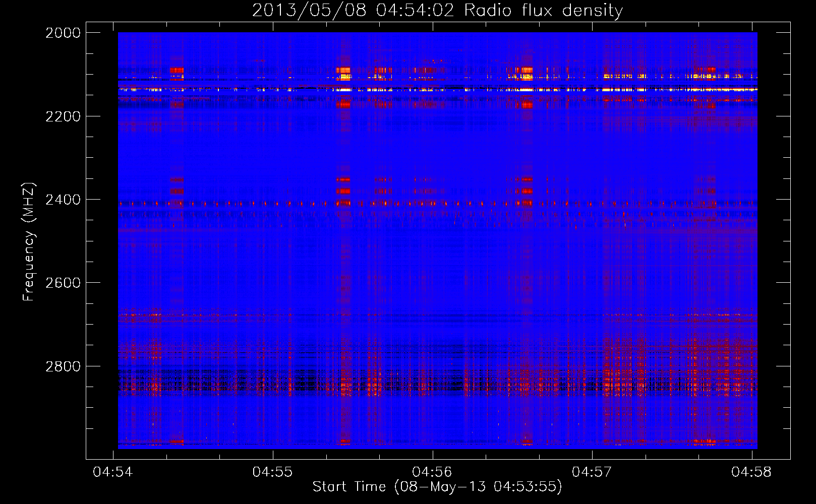Screen dimensions: 816x504
Task: Click the '2000' frequency axis label
Action: pyautogui.click(x=63, y=33)
